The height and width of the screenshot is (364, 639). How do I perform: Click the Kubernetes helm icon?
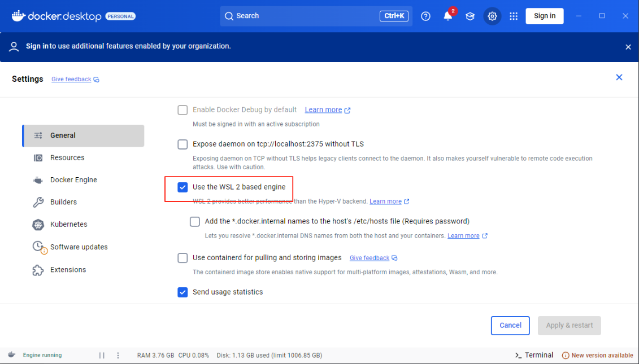point(38,225)
